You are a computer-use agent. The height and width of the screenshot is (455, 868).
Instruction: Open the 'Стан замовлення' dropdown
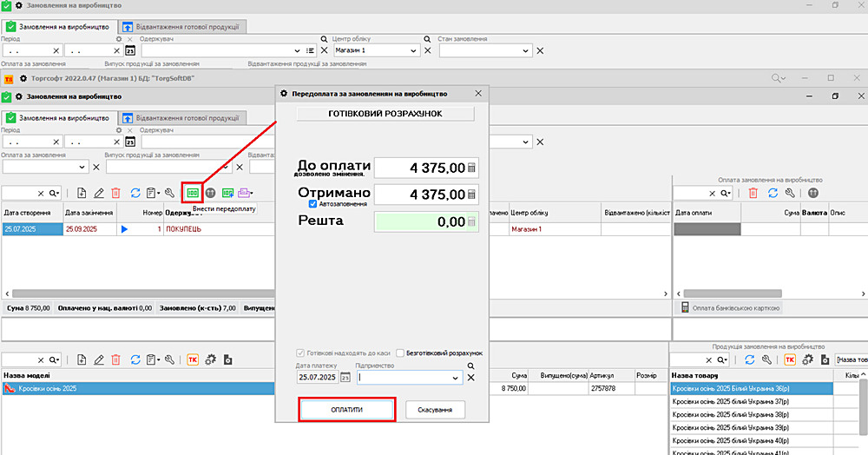pyautogui.click(x=523, y=51)
